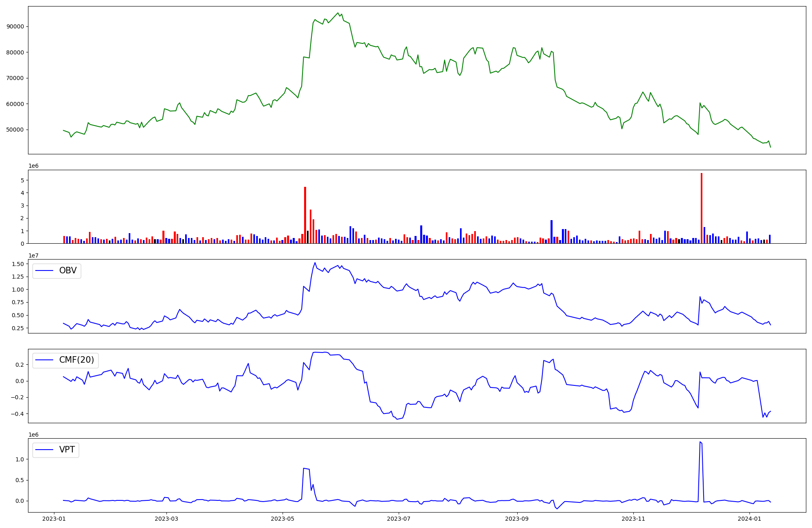Screen dimensions: 812x528
Task: Click the 1e7 scale label above OBV chart
Action: point(33,255)
